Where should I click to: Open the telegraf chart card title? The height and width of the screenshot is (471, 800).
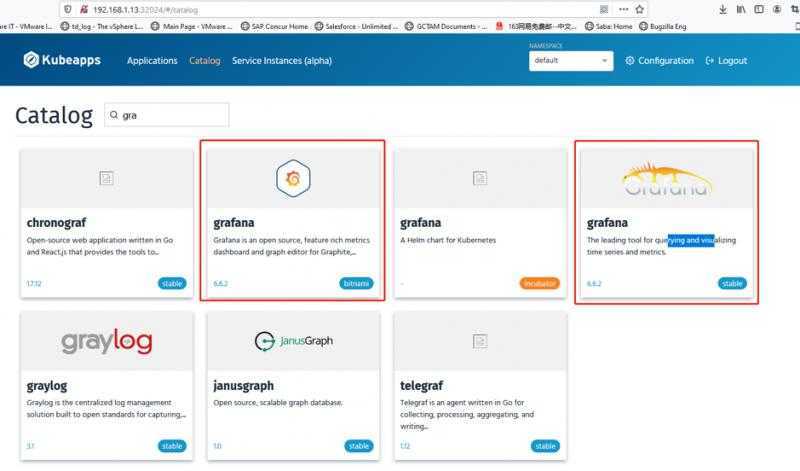pyautogui.click(x=421, y=385)
